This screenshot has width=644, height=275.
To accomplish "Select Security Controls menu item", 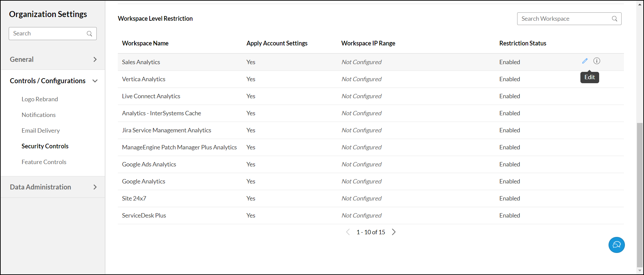I will pyautogui.click(x=45, y=146).
